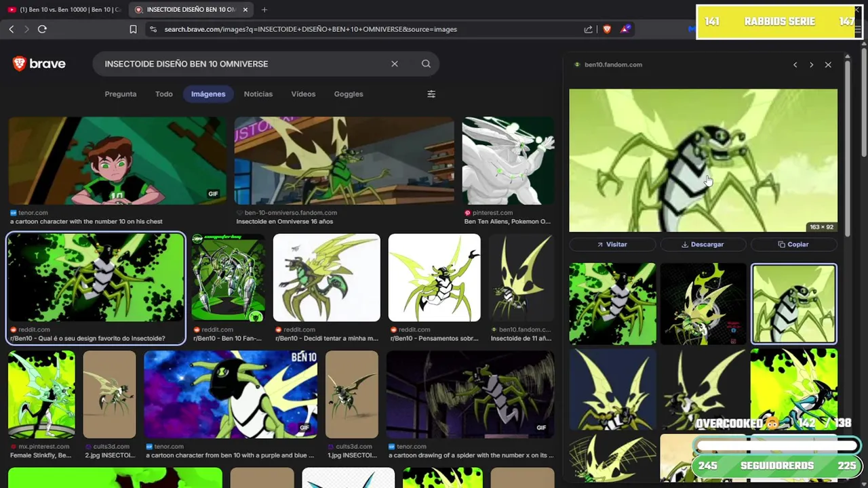Open the Goggles tab

click(x=349, y=94)
